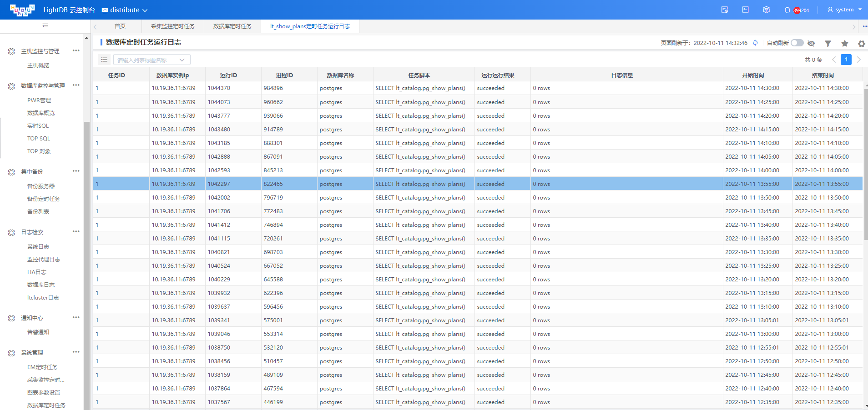This screenshot has width=868, height=410.
Task: Open the 主机监控与管理 more options
Action: (76, 50)
